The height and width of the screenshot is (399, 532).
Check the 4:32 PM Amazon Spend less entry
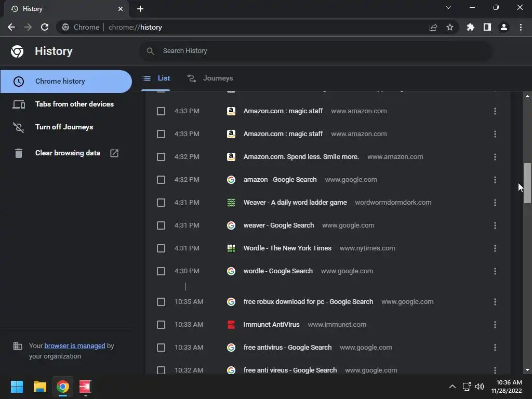point(161,157)
